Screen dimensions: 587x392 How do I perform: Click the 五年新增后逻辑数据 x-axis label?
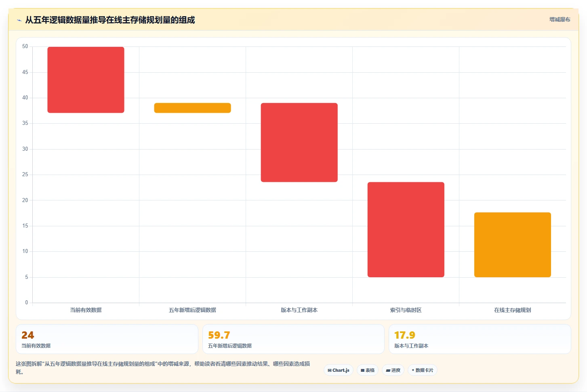pos(192,310)
